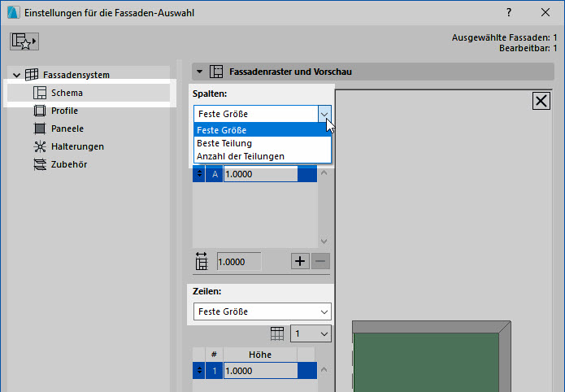Click the Schema grid icon in tree
Viewport: 565px width, 392px height.
pos(40,93)
